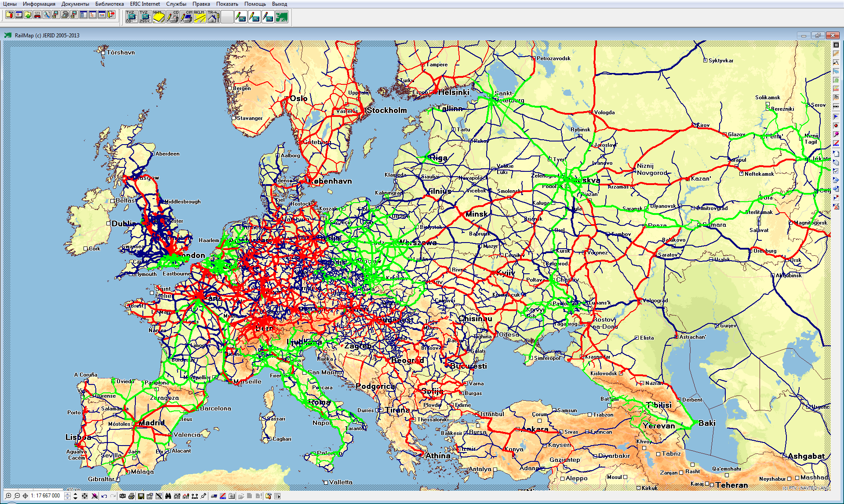Open the NHM yellow book tool
This screenshot has height=504, width=844.
[x=159, y=17]
